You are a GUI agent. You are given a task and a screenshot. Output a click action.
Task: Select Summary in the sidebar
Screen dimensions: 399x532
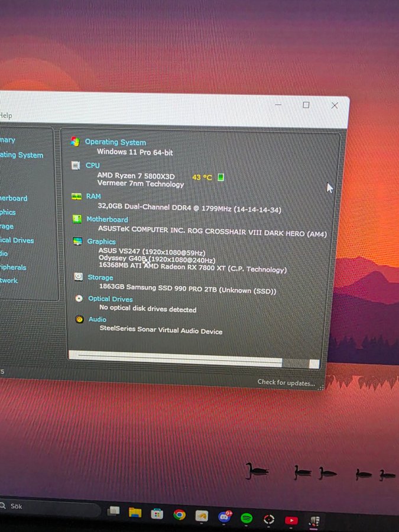click(x=8, y=140)
